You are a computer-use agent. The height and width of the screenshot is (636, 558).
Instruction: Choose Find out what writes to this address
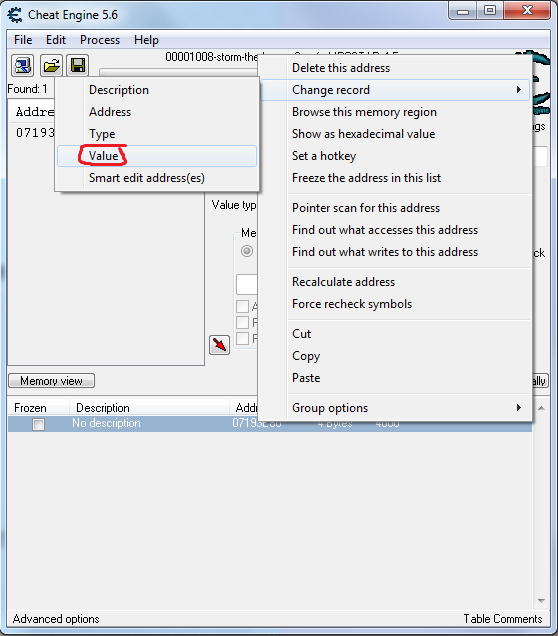[395, 251]
